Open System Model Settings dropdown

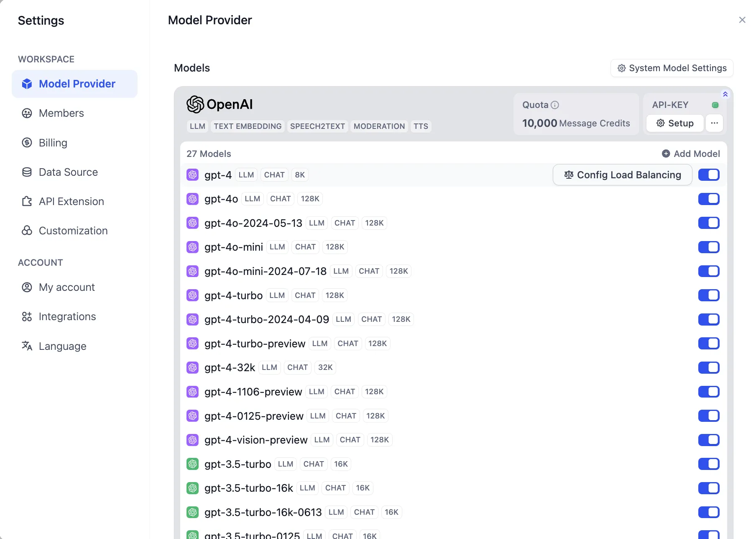[x=672, y=68]
